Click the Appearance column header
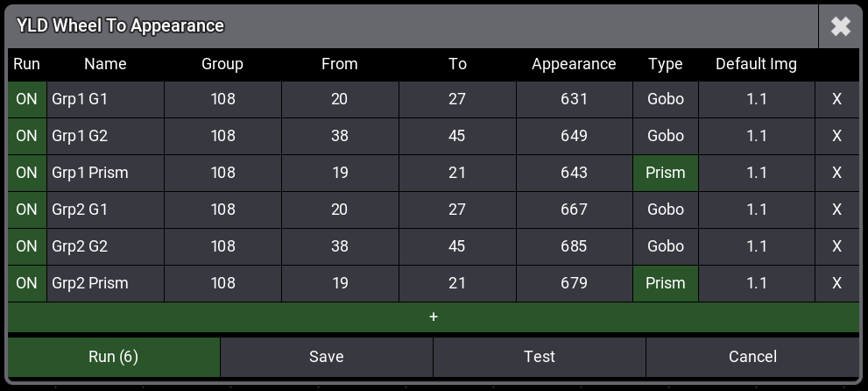868x391 pixels. (574, 64)
